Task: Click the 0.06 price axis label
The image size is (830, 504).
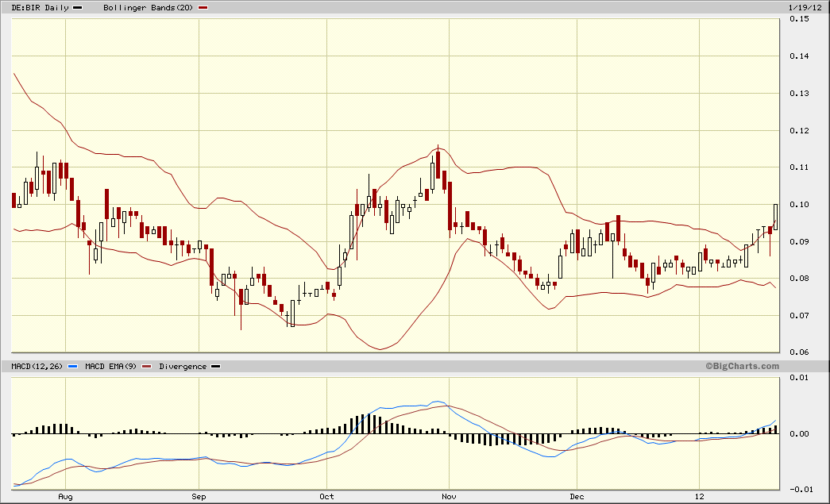Action: (x=799, y=352)
